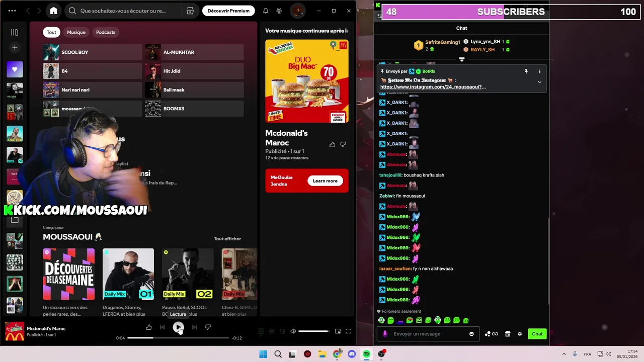
Task: Click the Spotify three-dot menu
Action: tap(12, 11)
